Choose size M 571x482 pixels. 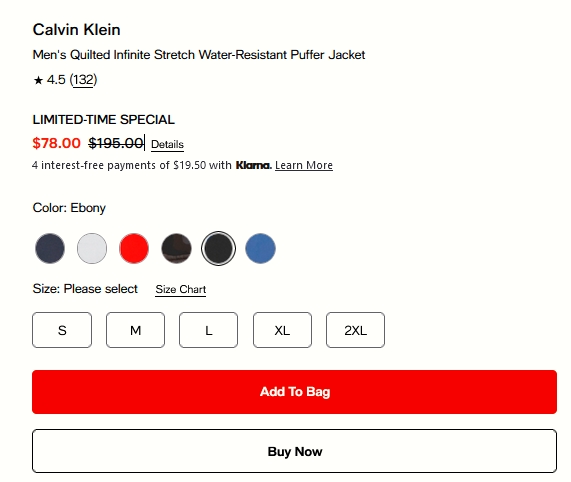pyautogui.click(x=135, y=330)
